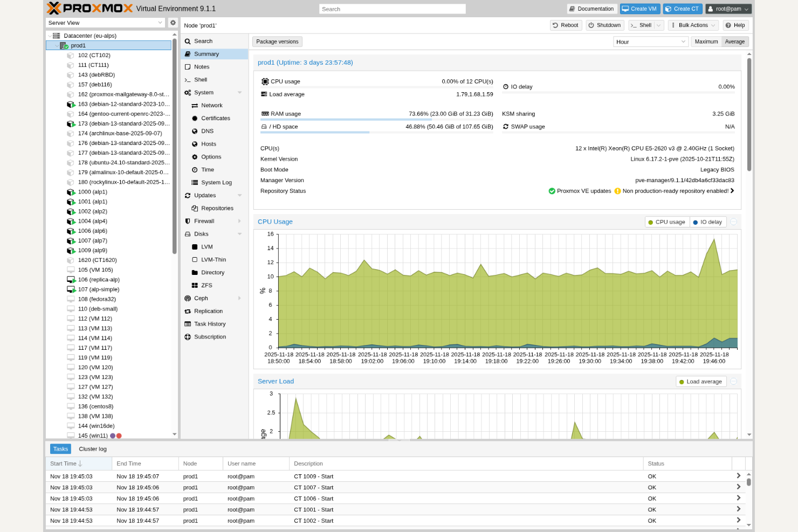
Task: Click the Task History icon
Action: tap(188, 324)
